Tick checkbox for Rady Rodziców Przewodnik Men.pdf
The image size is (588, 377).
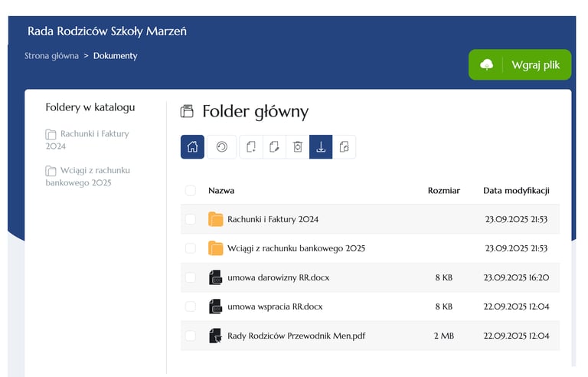tap(191, 336)
